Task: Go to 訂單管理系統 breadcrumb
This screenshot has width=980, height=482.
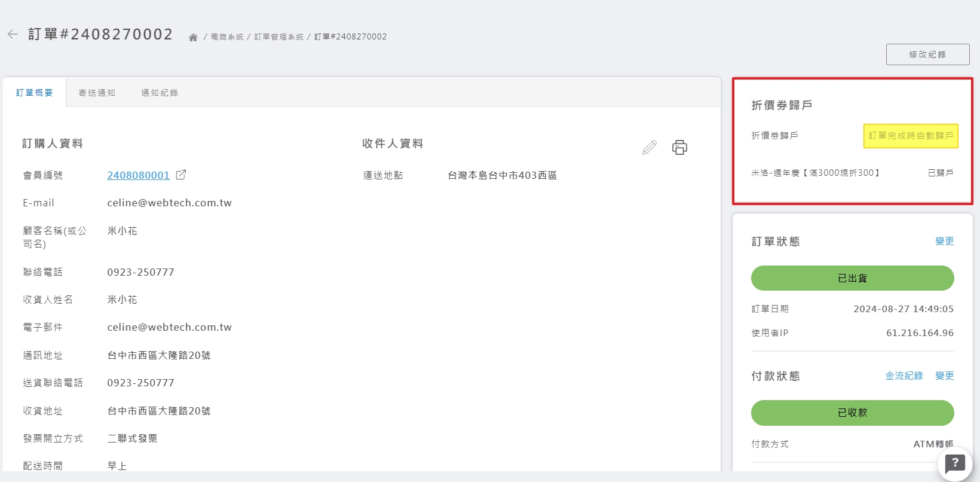Action: click(x=279, y=37)
